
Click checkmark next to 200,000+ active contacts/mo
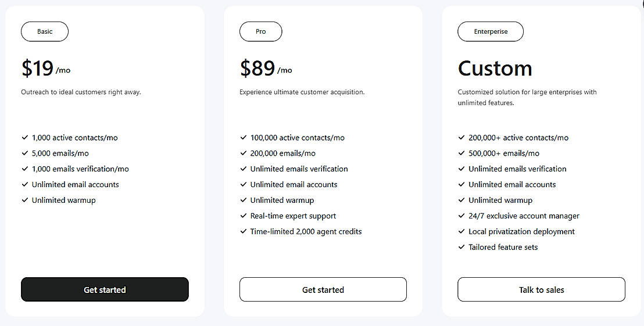(x=461, y=138)
